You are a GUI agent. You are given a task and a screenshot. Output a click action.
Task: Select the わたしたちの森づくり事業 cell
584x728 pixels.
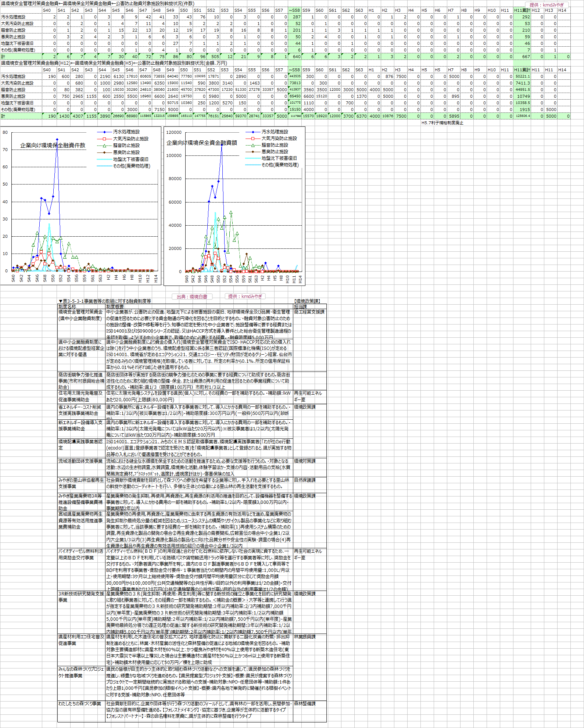[x=82, y=711]
